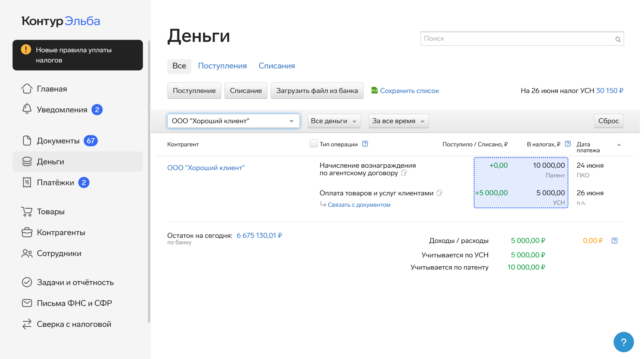644x359 pixels.
Task: Click the Платёжки receipt icon
Action: pos(27,182)
